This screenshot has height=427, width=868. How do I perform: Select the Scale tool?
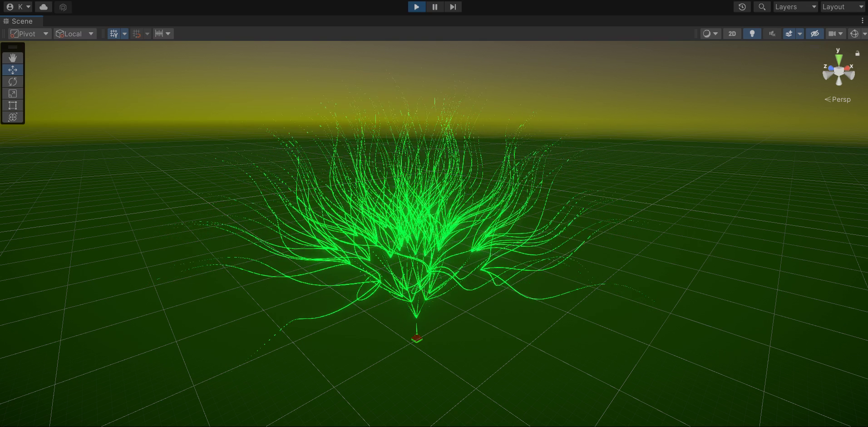coord(13,93)
